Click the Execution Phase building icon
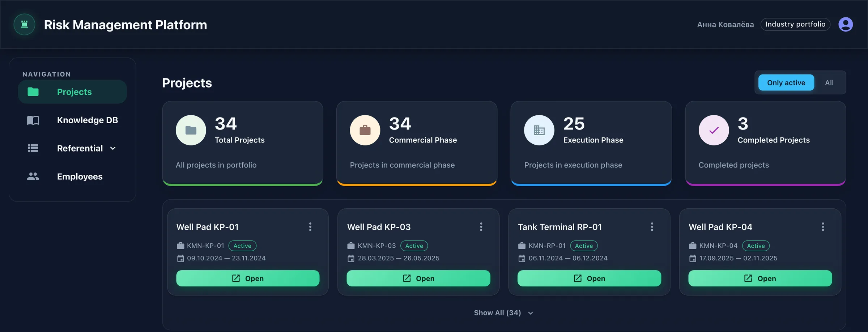The image size is (868, 332). tap(539, 130)
